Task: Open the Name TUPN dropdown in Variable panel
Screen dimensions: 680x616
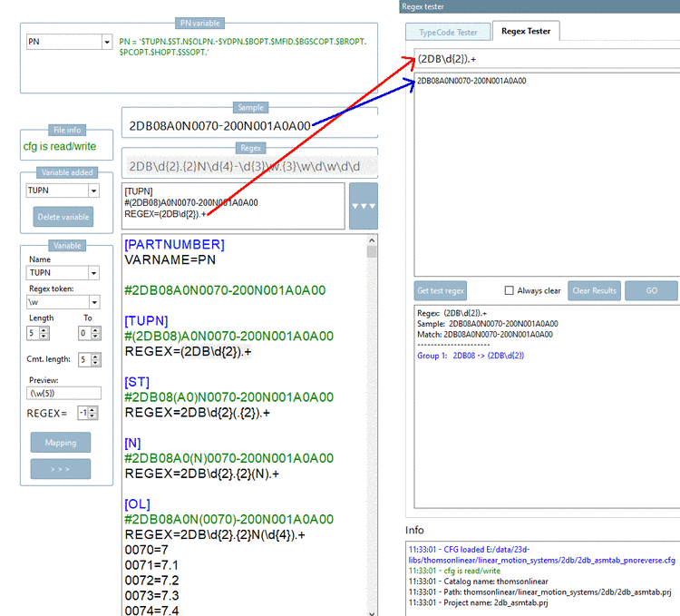Action: (93, 273)
